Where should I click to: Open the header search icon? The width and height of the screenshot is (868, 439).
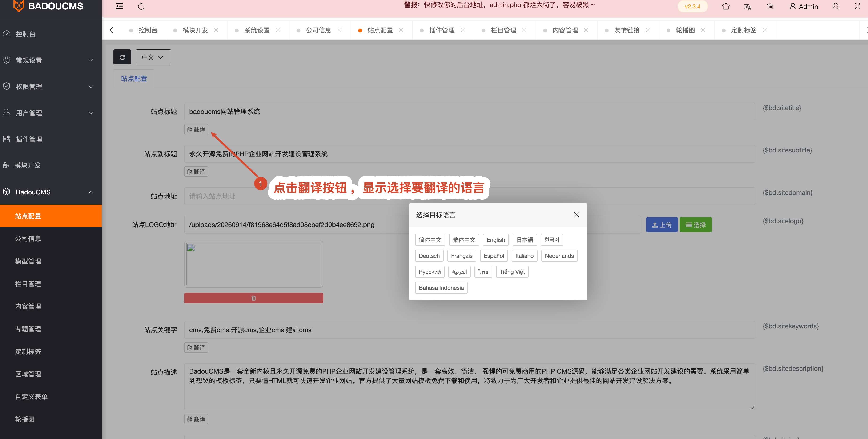coord(836,6)
